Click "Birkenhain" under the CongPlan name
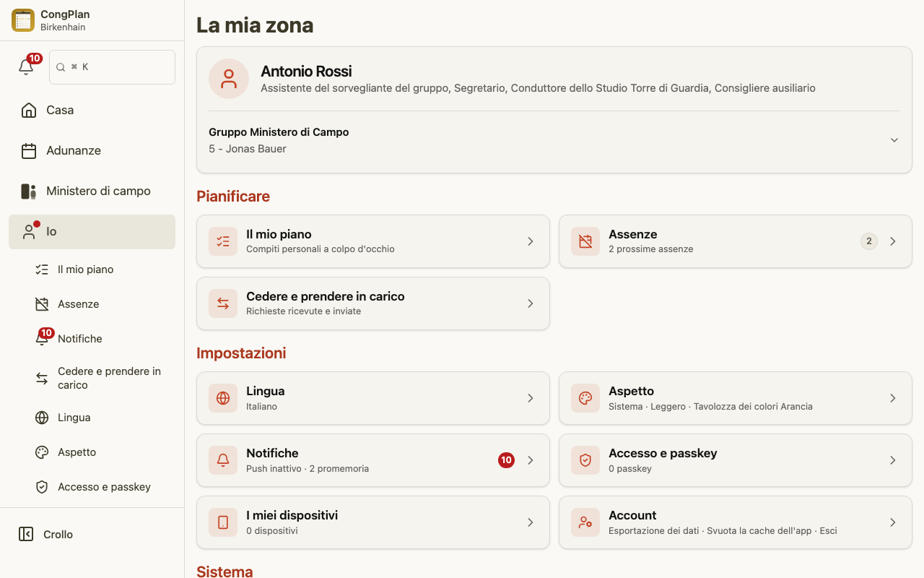 [x=63, y=27]
